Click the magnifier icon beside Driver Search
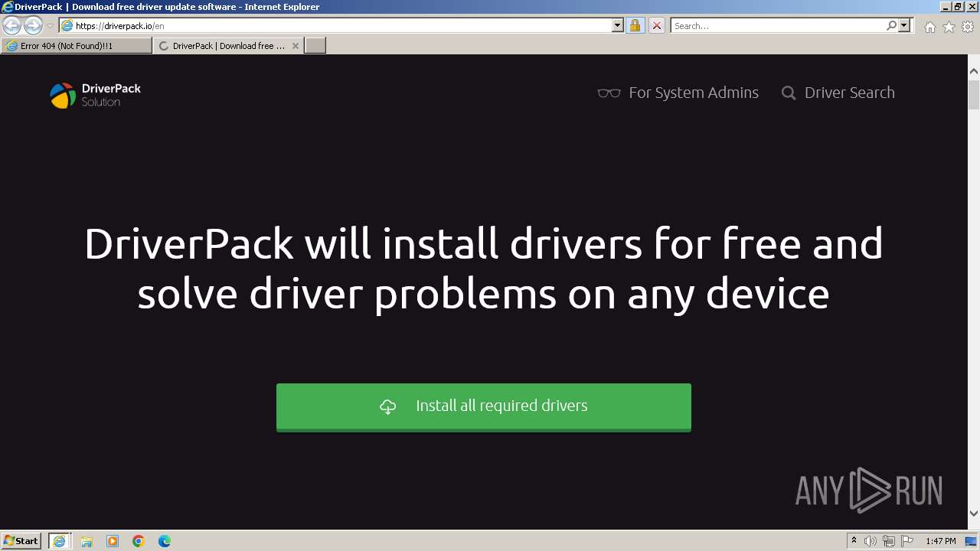 coord(789,93)
